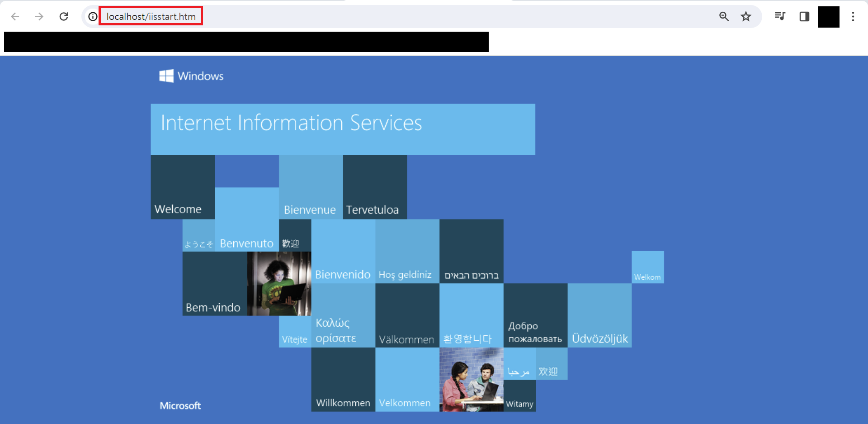Click the Witamy tile

(x=519, y=395)
